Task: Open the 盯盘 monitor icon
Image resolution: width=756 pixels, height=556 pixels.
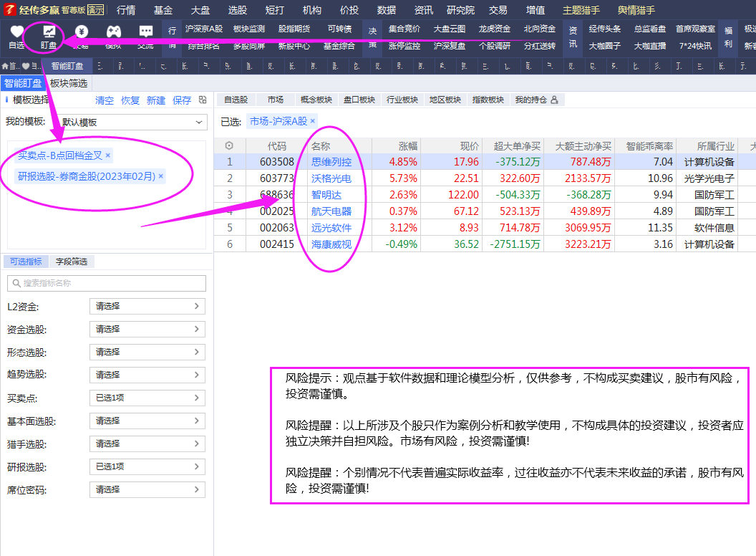Action: (49, 32)
